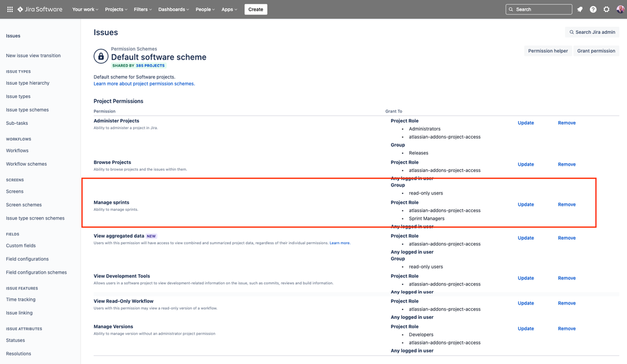The image size is (627, 364).
Task: Open Issue type screen schemes
Action: coord(35,218)
